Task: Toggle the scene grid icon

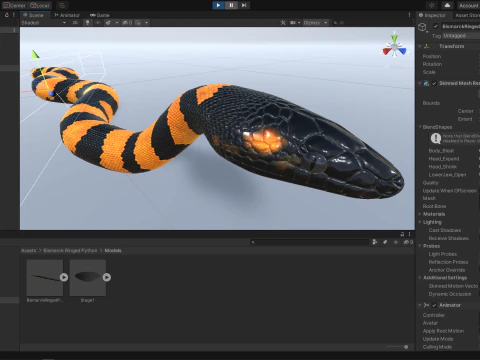Action: click(138, 23)
